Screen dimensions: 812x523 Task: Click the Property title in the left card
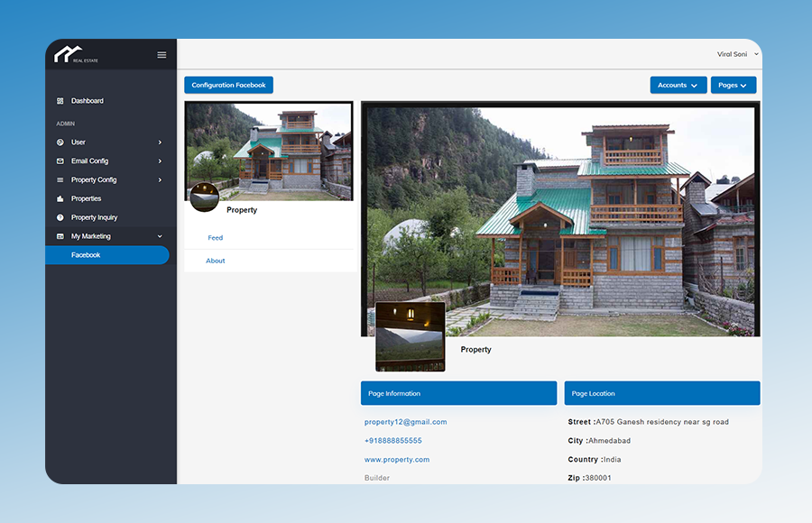(242, 210)
